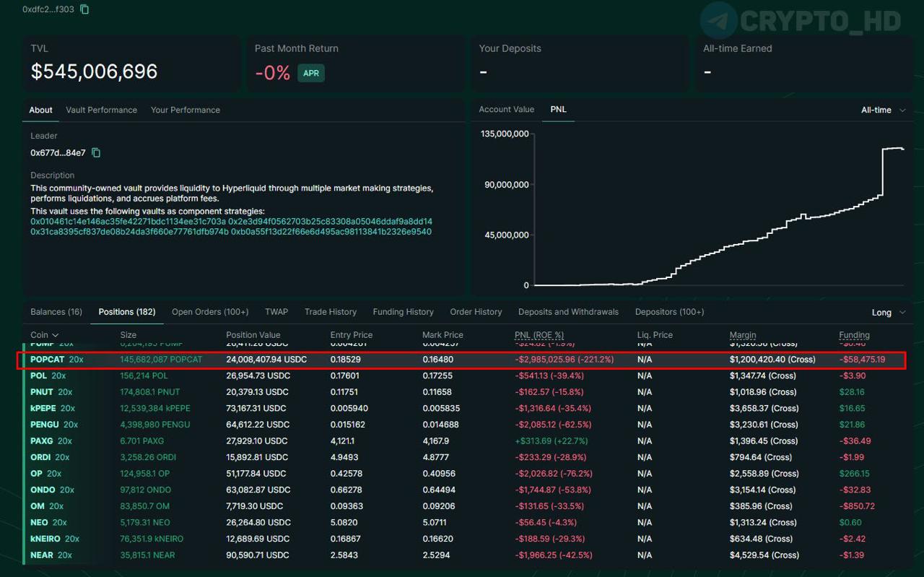
Task: Toggle the APR badge next to return
Action: 311,73
